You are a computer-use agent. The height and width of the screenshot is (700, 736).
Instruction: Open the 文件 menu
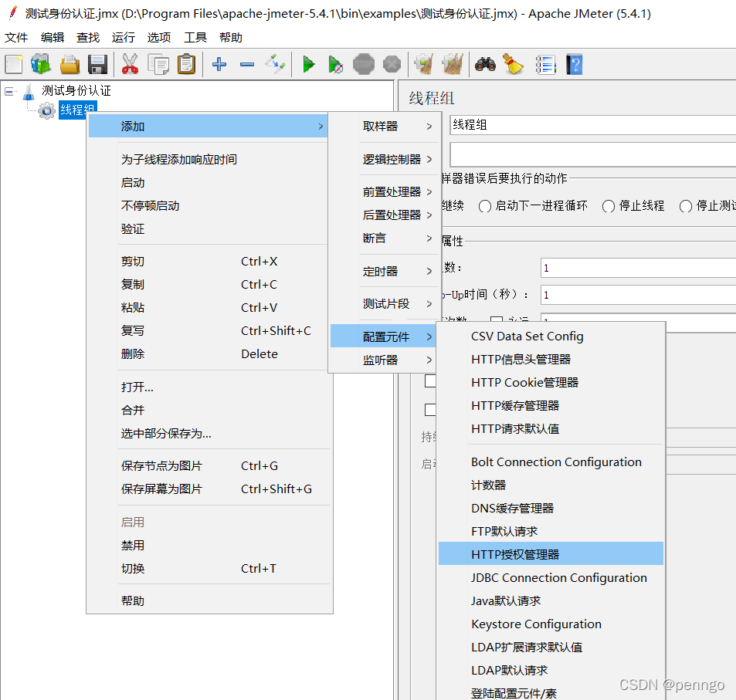tap(16, 38)
